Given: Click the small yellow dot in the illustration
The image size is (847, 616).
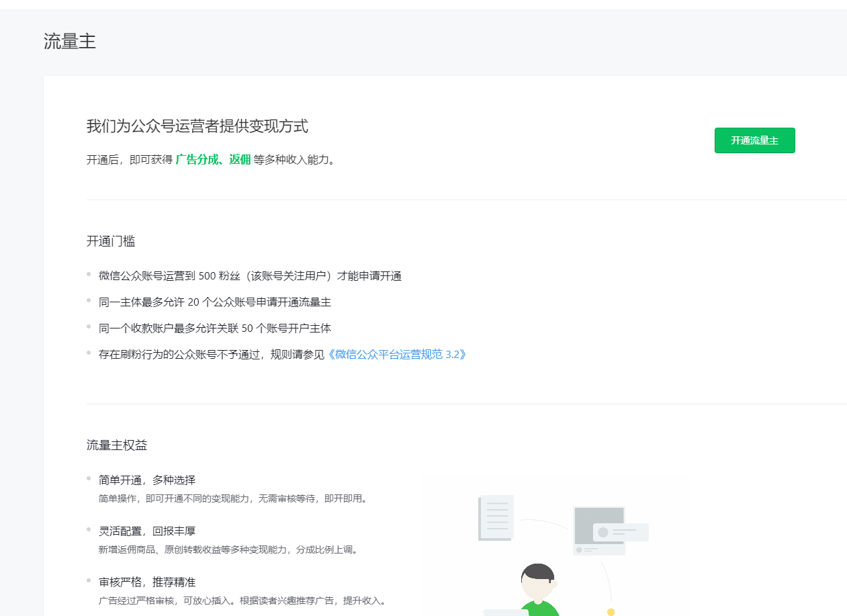Looking at the screenshot, I should [x=611, y=611].
